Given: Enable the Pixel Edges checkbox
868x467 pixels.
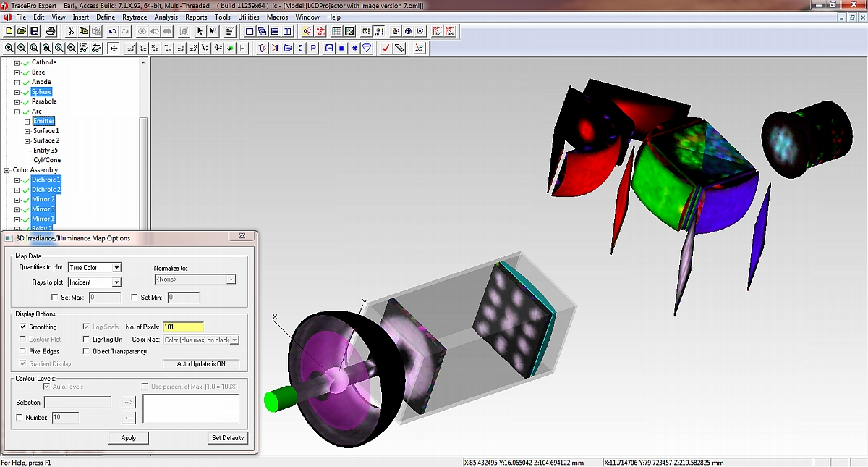Looking at the screenshot, I should (x=23, y=352).
